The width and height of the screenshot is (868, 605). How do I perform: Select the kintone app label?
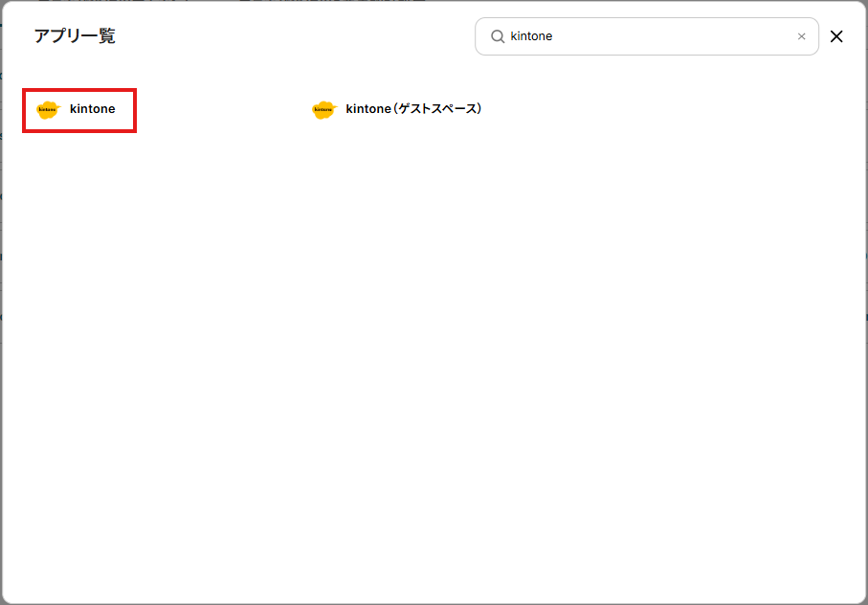[x=93, y=109]
